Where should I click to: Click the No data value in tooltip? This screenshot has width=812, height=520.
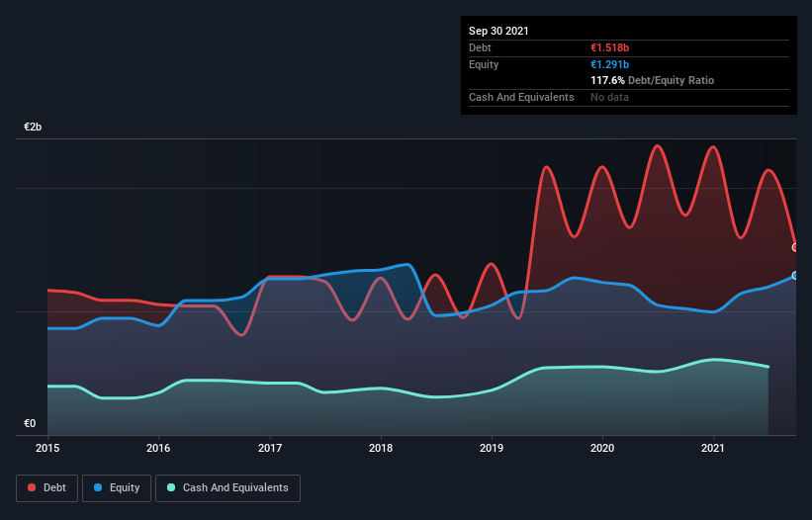click(609, 97)
